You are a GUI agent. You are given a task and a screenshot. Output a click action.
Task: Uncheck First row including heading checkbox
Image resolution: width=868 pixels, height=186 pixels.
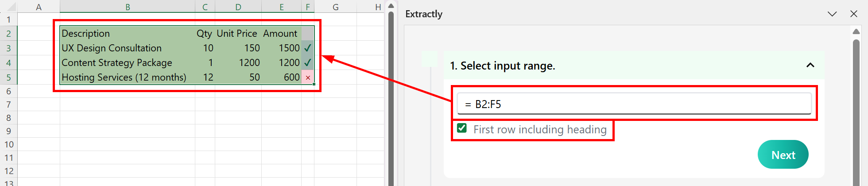click(462, 128)
